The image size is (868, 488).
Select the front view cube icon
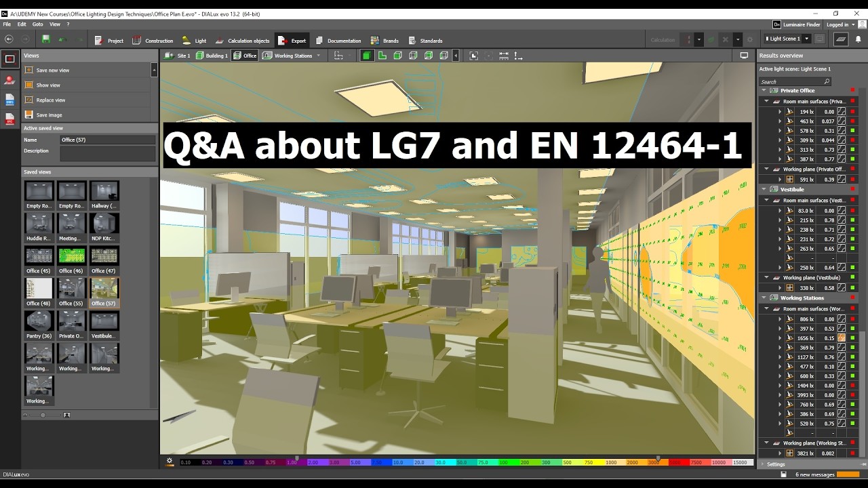tap(398, 56)
